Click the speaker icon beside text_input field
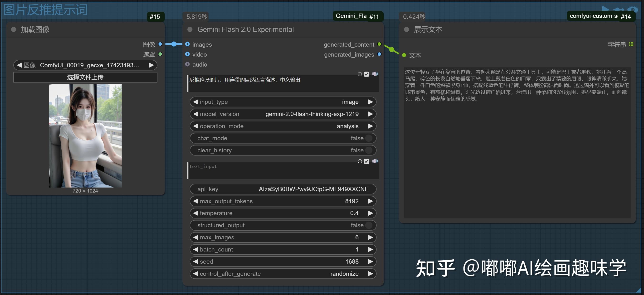This screenshot has height=295, width=644. [x=375, y=161]
